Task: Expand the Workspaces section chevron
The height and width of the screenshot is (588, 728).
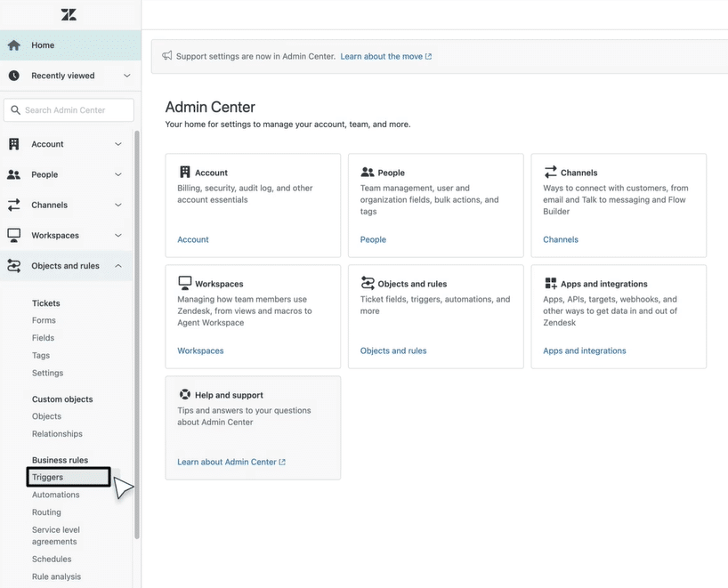Action: coord(118,236)
